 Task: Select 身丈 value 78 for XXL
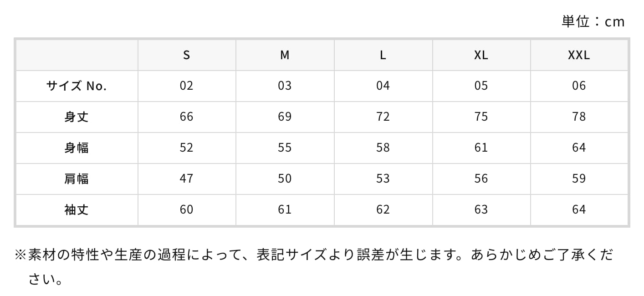coord(579,117)
